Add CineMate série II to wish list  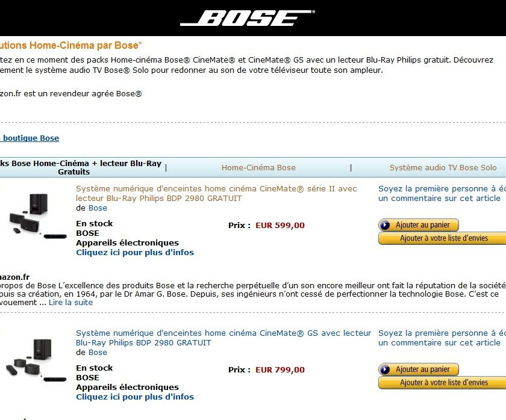tap(442, 238)
